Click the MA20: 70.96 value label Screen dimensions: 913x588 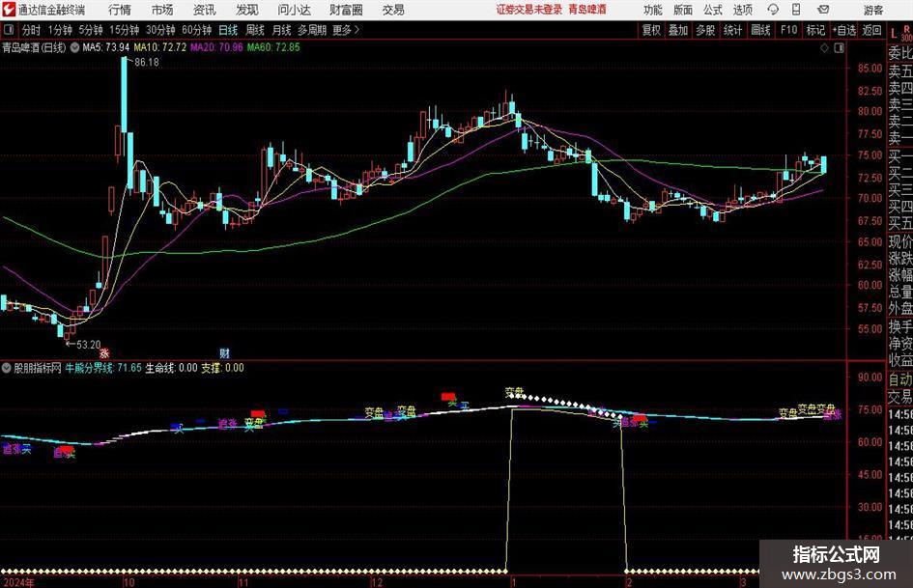pos(216,47)
